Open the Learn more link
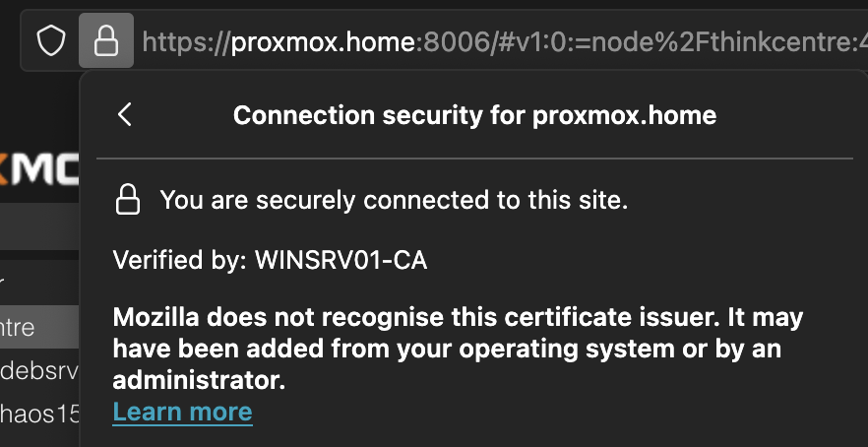The width and height of the screenshot is (868, 447). coord(183,412)
